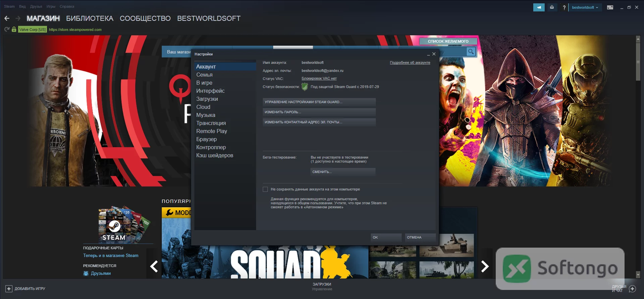Open Блокировок VAC нет link
644x299 pixels.
coord(319,79)
